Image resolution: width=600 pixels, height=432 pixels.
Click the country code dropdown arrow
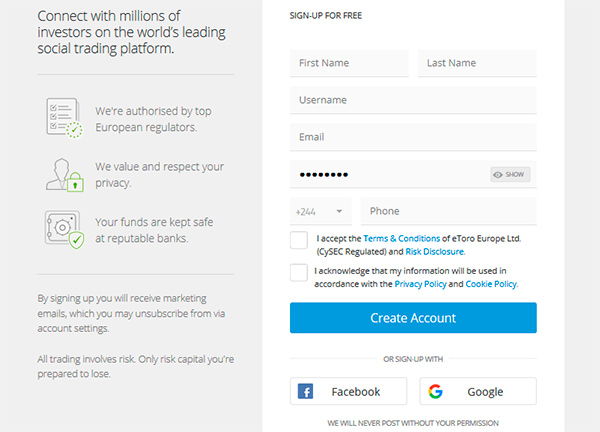pos(339,211)
